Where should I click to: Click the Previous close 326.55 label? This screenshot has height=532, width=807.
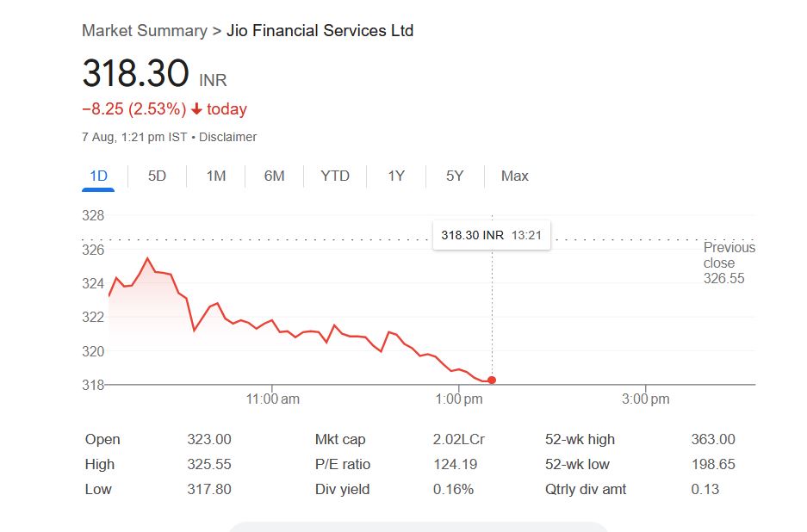(729, 263)
